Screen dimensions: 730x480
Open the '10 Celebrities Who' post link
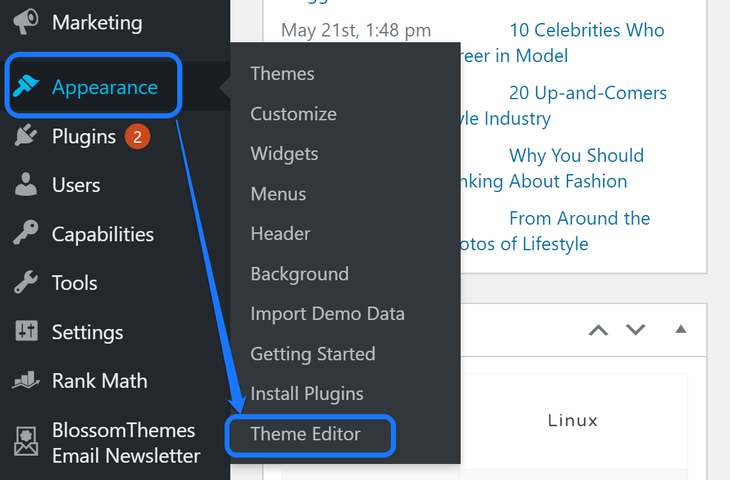[x=587, y=30]
